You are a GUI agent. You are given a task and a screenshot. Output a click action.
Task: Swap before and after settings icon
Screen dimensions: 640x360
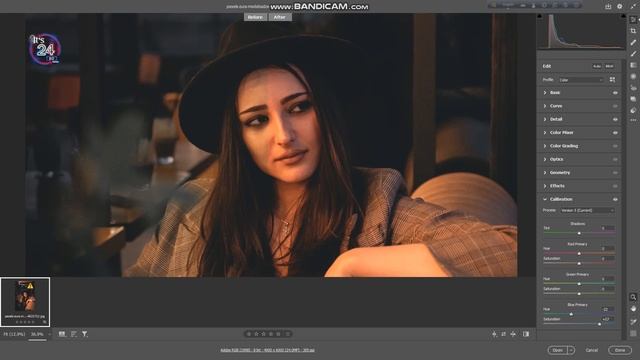504,334
